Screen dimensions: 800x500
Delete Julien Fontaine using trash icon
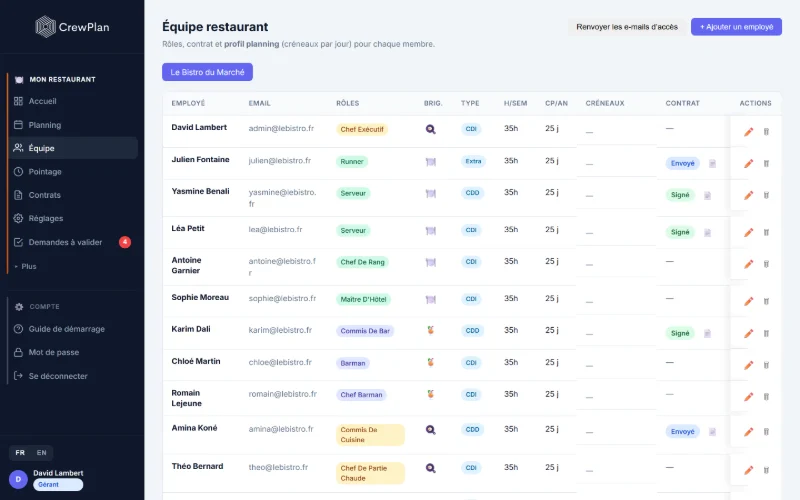pyautogui.click(x=766, y=164)
